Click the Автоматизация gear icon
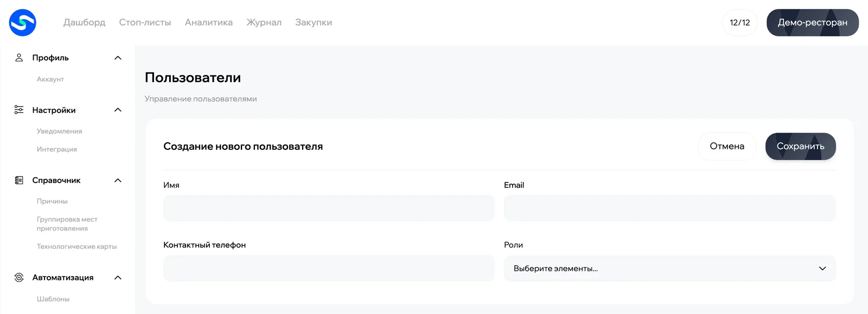 point(19,278)
